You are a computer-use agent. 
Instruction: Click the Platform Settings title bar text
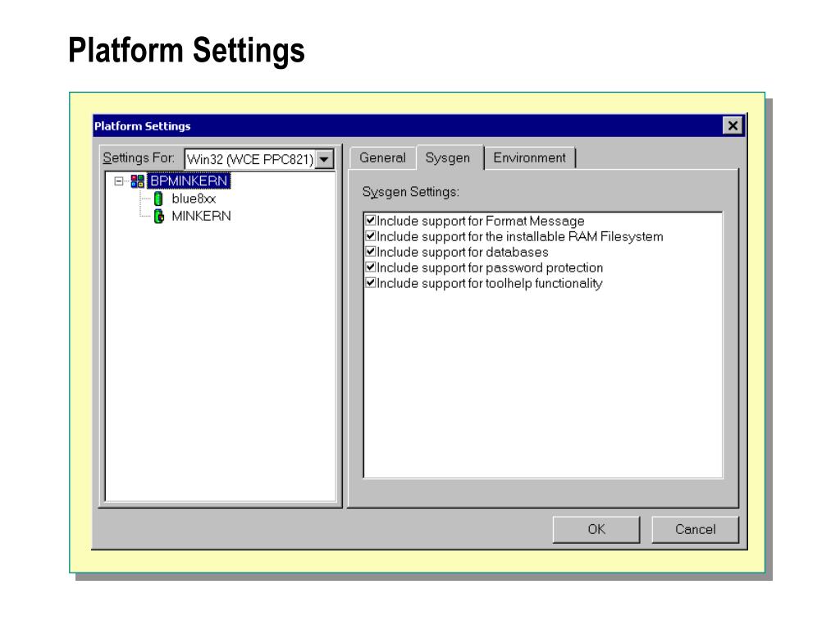(143, 126)
